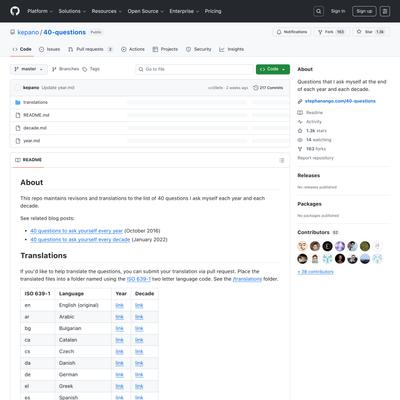Open 40 questions to ask yourself every year
The width and height of the screenshot is (400, 400).
pos(76,231)
